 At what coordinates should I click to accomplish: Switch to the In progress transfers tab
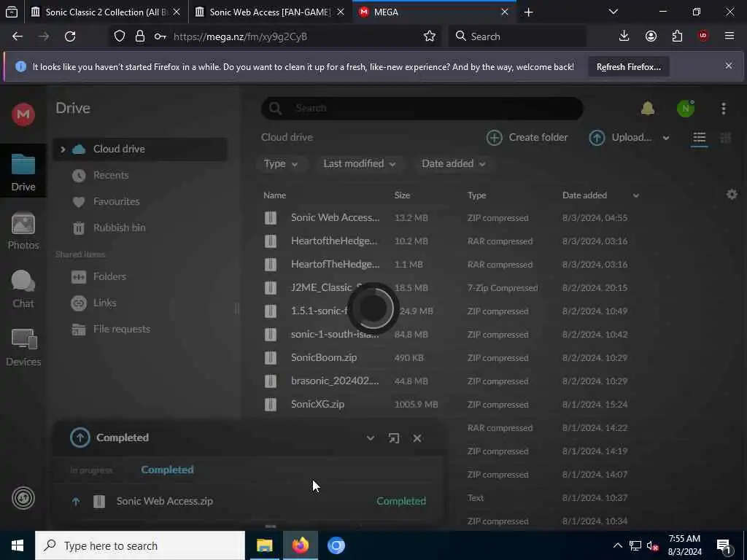pyautogui.click(x=91, y=470)
